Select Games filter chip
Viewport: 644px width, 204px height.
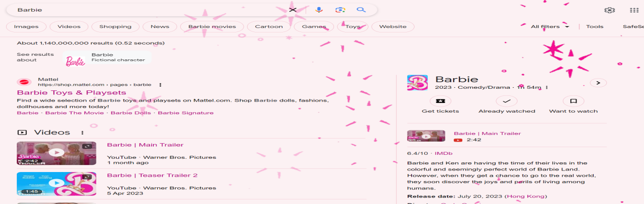click(314, 26)
